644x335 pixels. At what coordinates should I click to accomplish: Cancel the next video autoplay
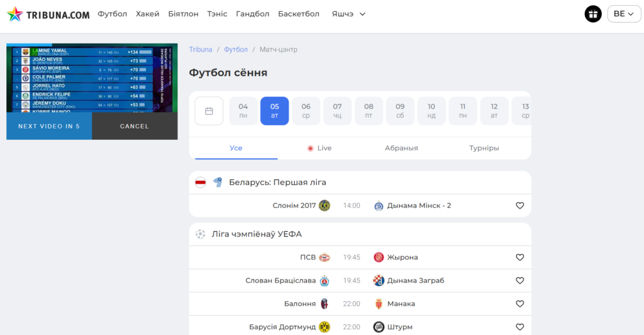pyautogui.click(x=135, y=126)
